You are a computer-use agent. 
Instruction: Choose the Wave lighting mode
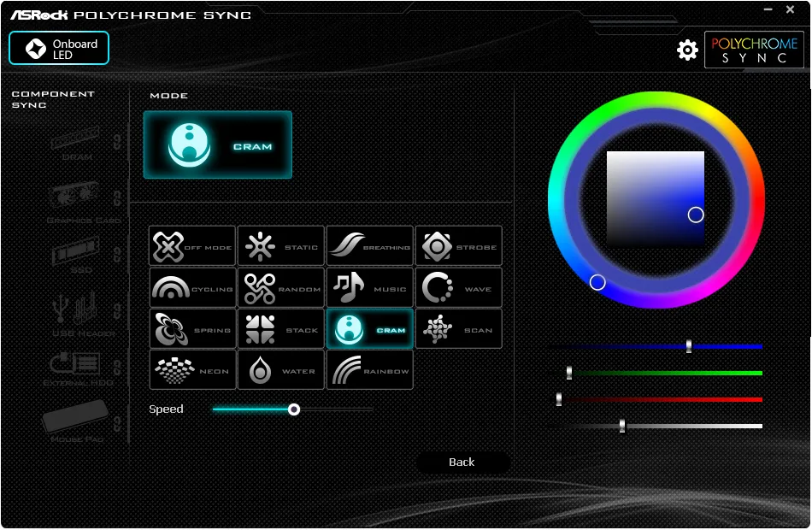coord(459,287)
